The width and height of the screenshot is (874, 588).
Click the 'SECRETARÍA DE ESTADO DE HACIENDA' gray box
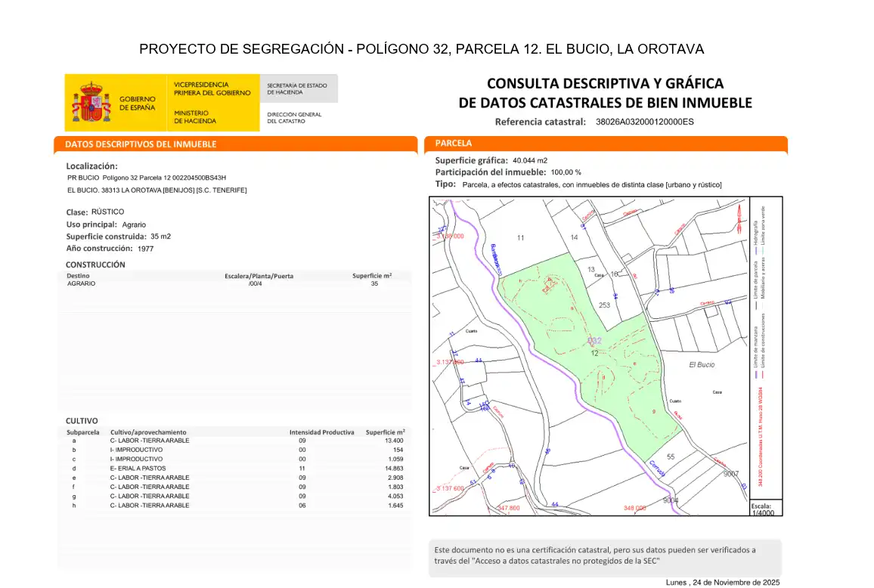(x=299, y=88)
